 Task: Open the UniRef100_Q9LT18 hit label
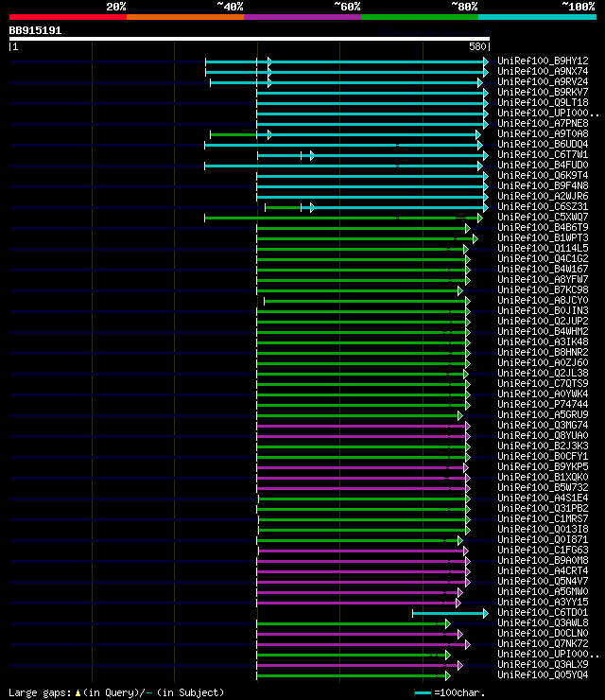click(x=543, y=102)
